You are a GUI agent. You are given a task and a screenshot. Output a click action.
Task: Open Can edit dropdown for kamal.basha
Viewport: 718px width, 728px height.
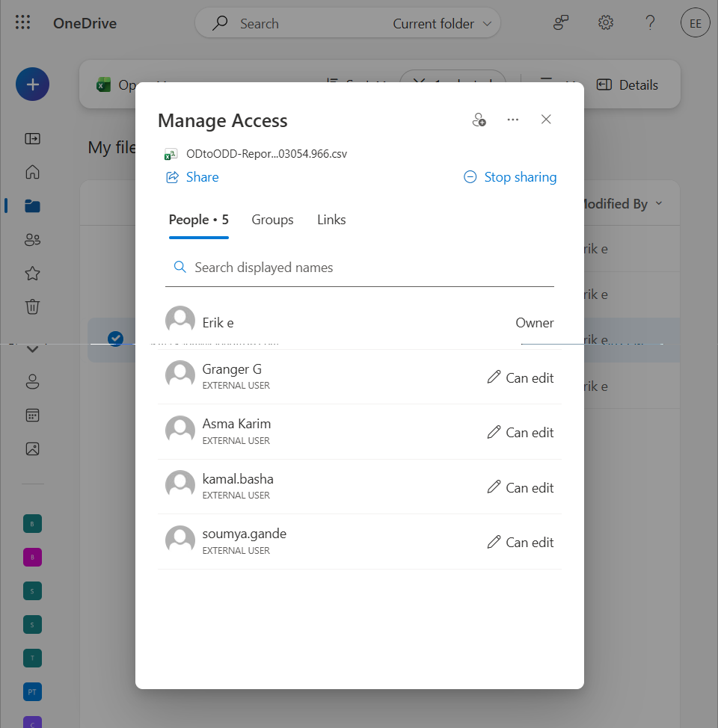[x=520, y=487]
